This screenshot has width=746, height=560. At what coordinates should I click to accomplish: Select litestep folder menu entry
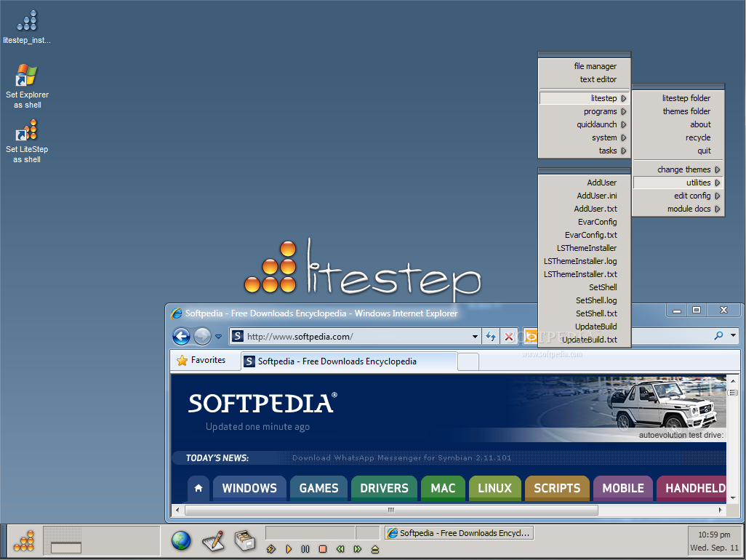(678, 98)
